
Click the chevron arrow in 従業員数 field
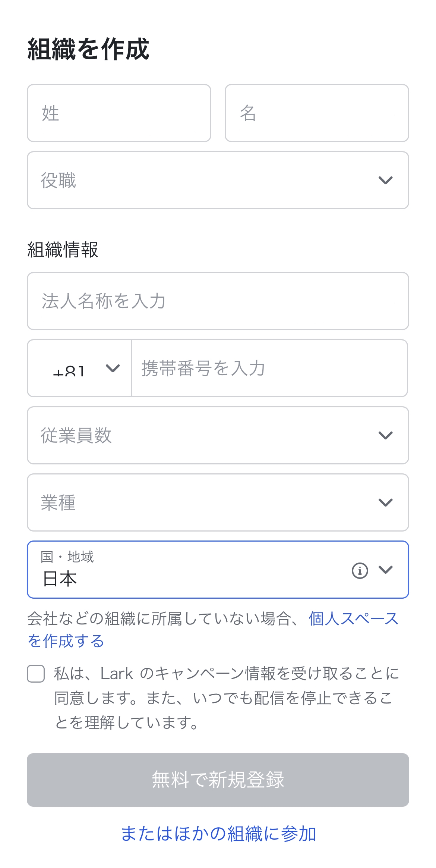click(385, 435)
